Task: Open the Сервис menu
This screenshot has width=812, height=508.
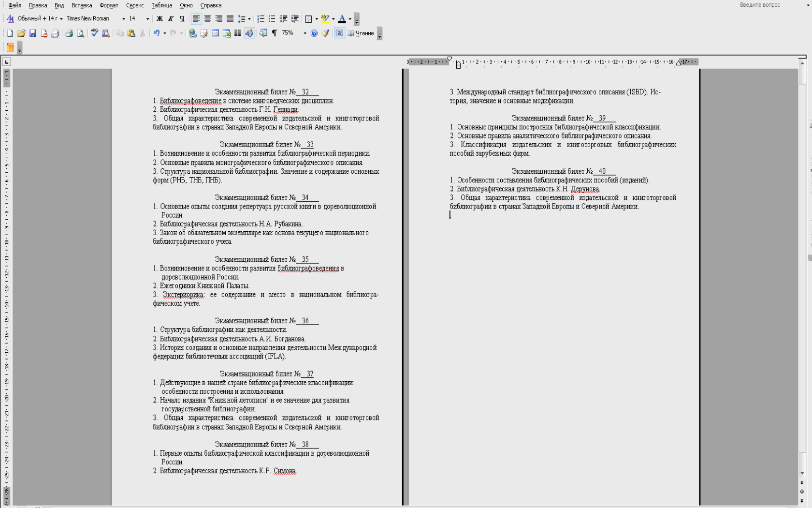Action: [135, 5]
